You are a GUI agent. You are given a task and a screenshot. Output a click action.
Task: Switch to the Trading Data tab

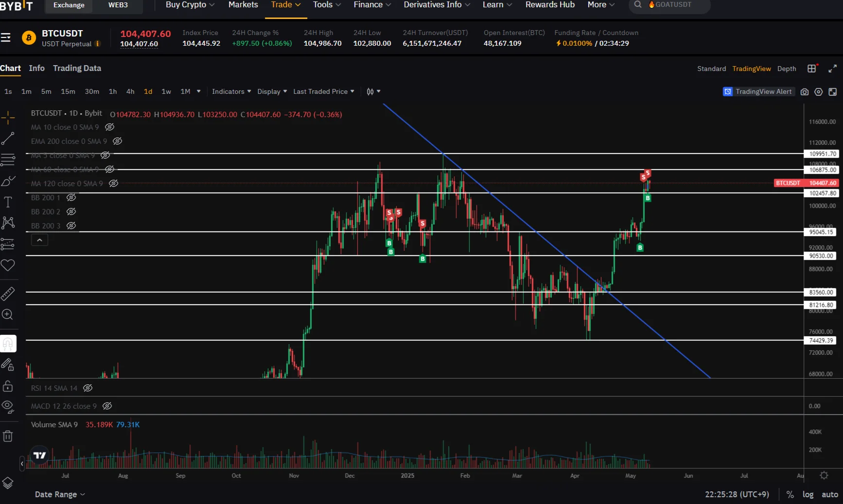pyautogui.click(x=77, y=68)
